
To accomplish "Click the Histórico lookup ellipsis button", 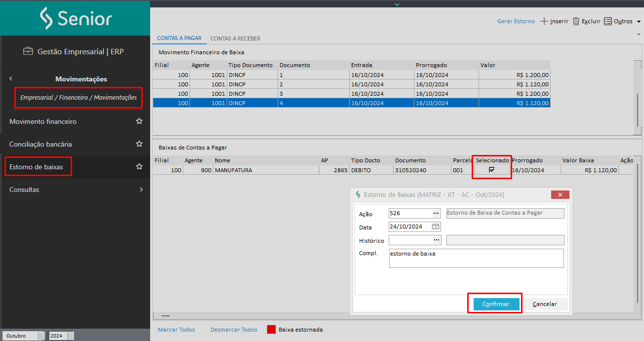I will [436, 240].
